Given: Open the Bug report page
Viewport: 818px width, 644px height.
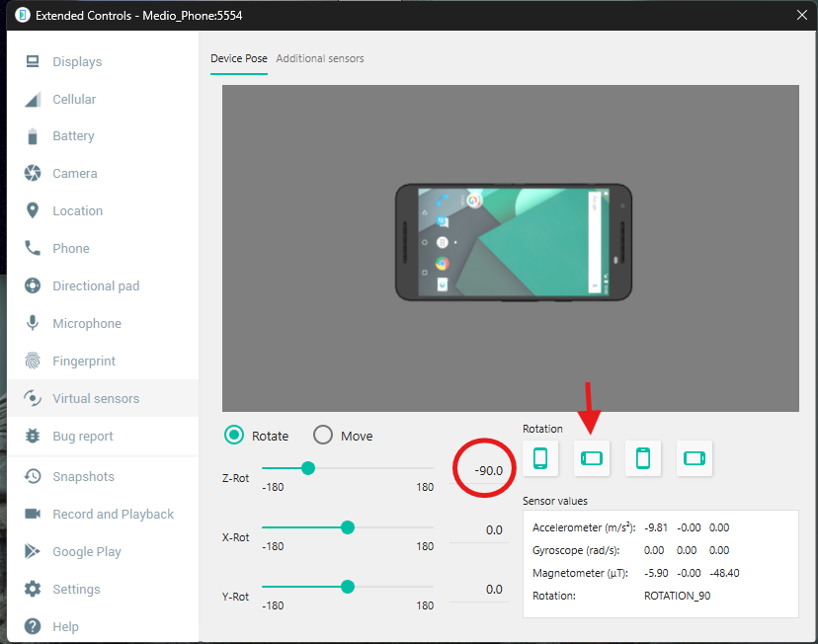Looking at the screenshot, I should point(82,437).
